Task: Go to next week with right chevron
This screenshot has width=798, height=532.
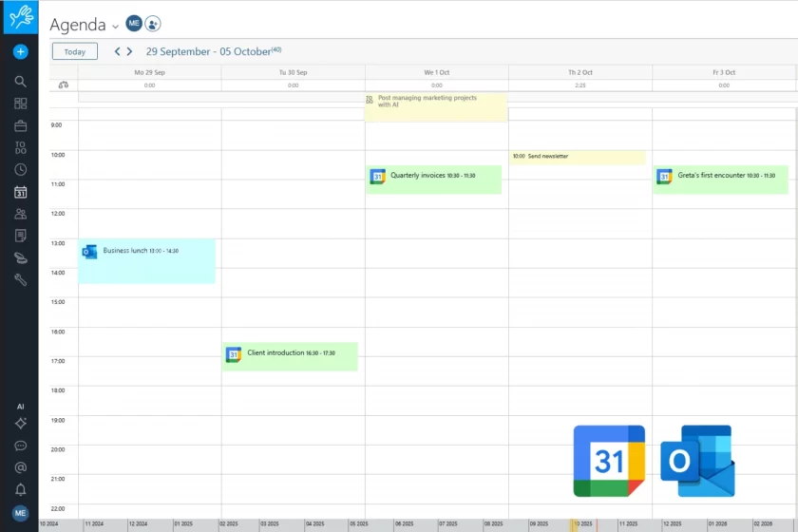Action: tap(130, 51)
